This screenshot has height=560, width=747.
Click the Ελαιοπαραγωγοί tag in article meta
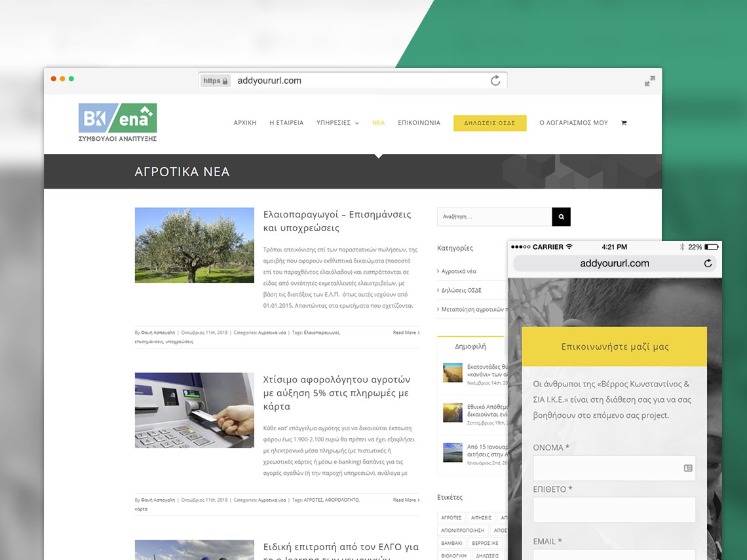pyautogui.click(x=322, y=332)
